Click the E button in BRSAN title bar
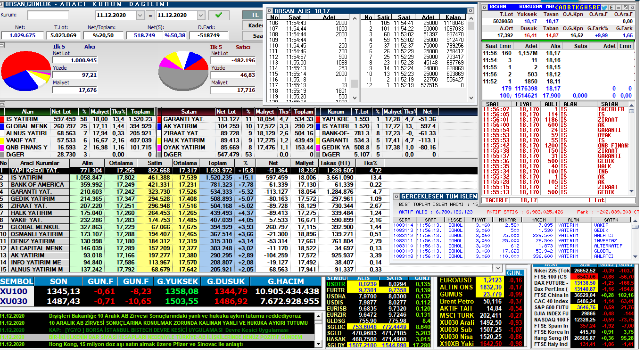The height and width of the screenshot is (362, 644). click(611, 8)
